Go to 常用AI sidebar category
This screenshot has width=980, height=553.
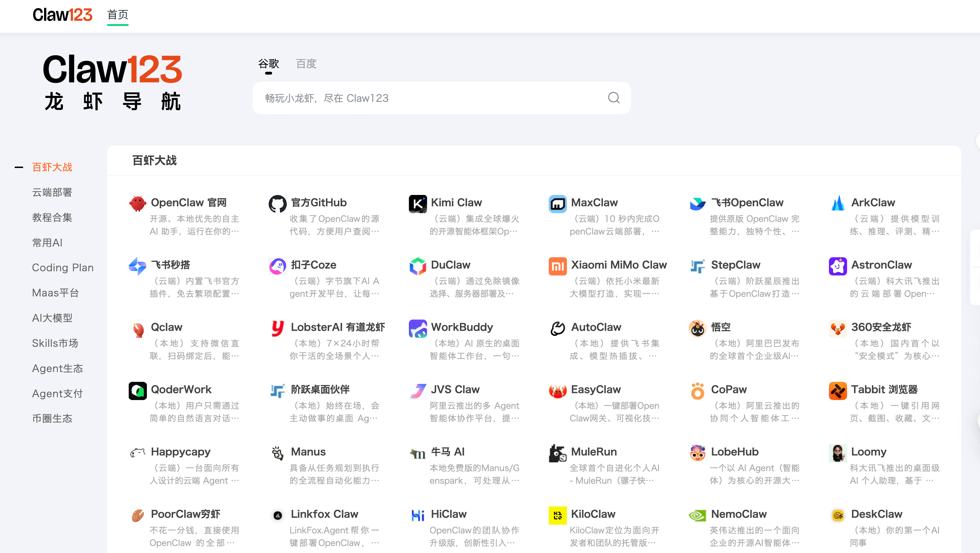47,243
